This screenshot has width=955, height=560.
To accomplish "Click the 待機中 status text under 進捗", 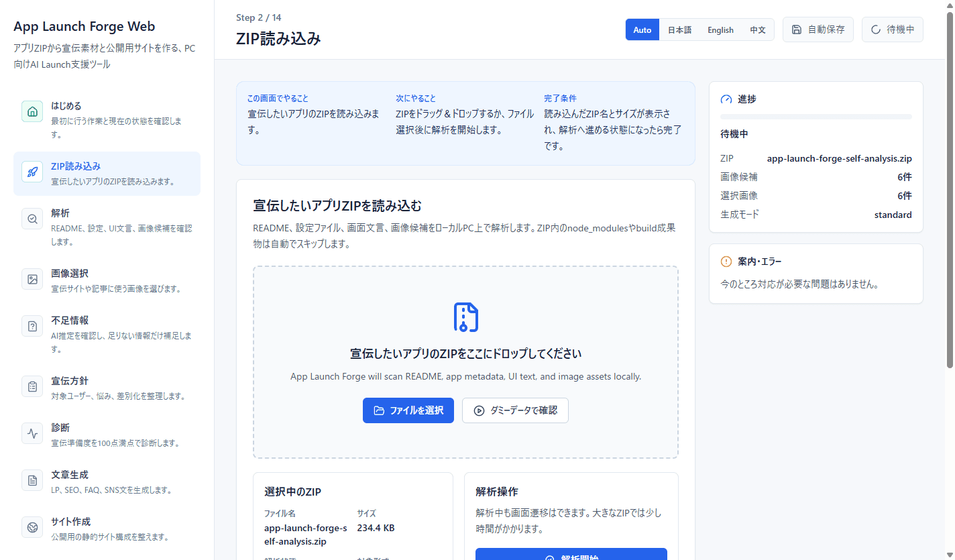I will click(734, 134).
